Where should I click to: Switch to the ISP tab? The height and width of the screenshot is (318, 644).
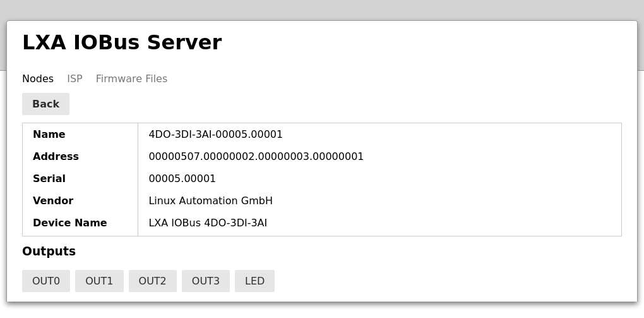(x=75, y=78)
